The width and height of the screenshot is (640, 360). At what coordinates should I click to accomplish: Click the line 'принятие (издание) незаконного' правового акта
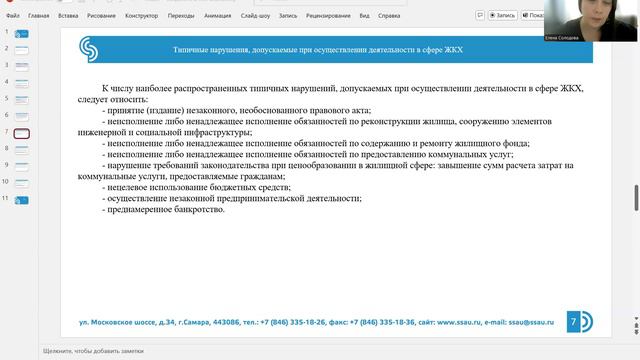[x=239, y=110]
